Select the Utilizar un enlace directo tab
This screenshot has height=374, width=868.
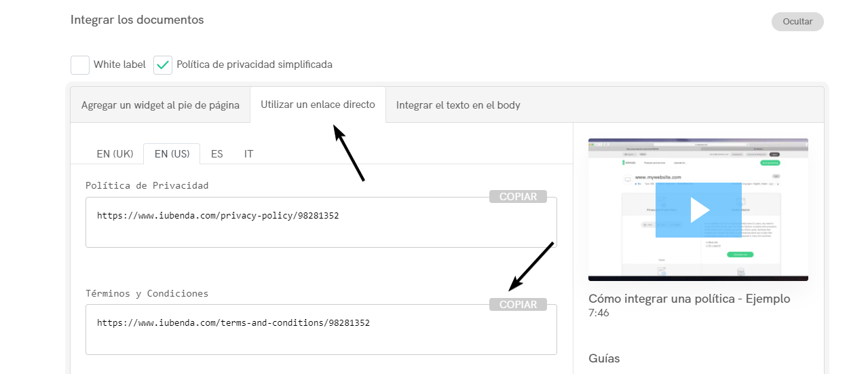tap(318, 105)
